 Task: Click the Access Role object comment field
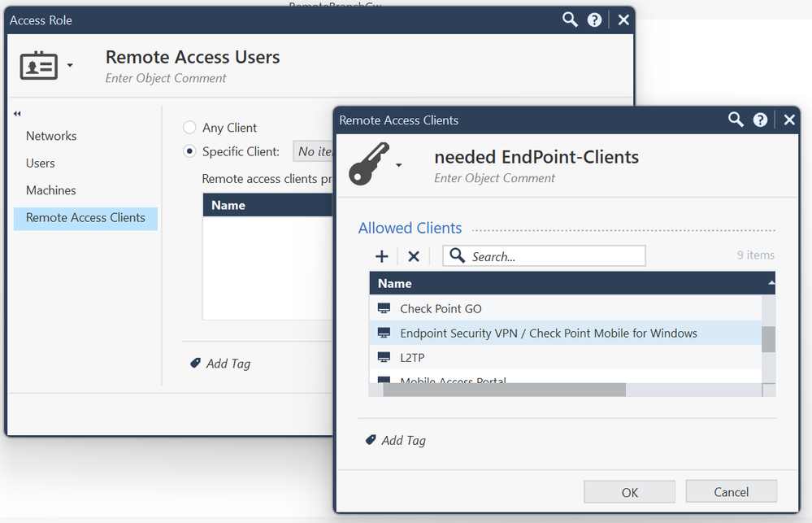[x=166, y=78]
